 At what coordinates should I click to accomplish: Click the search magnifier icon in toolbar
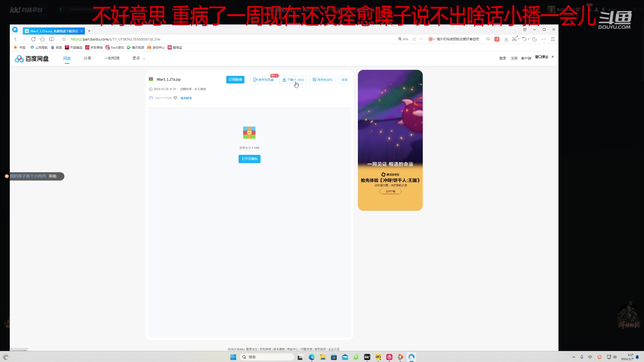(488, 39)
